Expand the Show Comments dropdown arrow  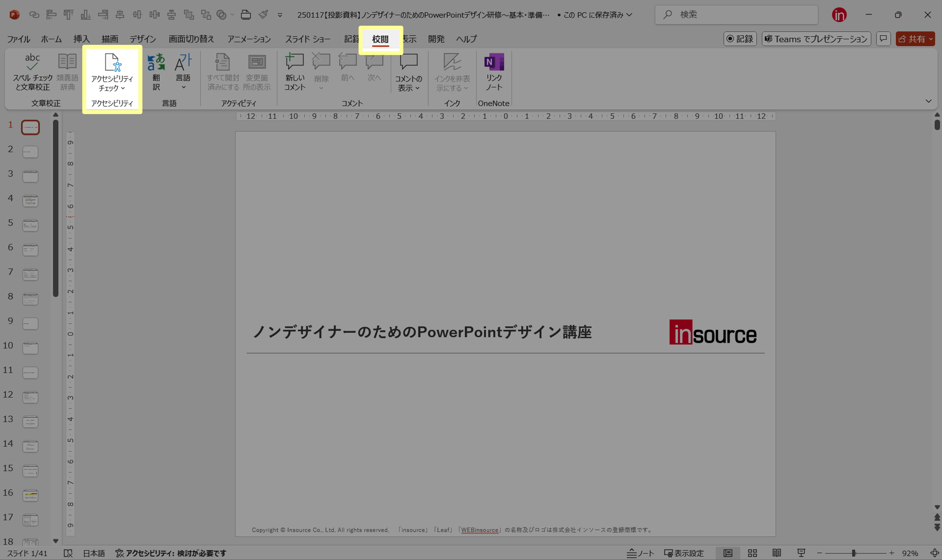417,88
